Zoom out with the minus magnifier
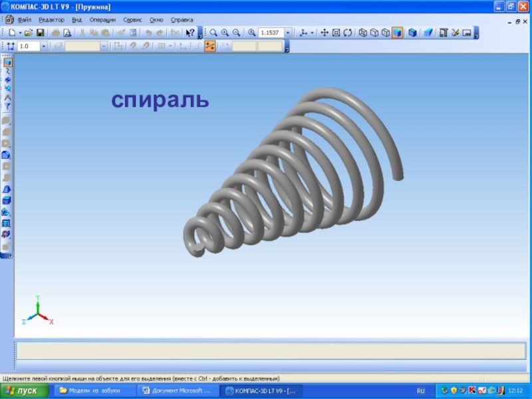The image size is (532, 399). point(237,33)
